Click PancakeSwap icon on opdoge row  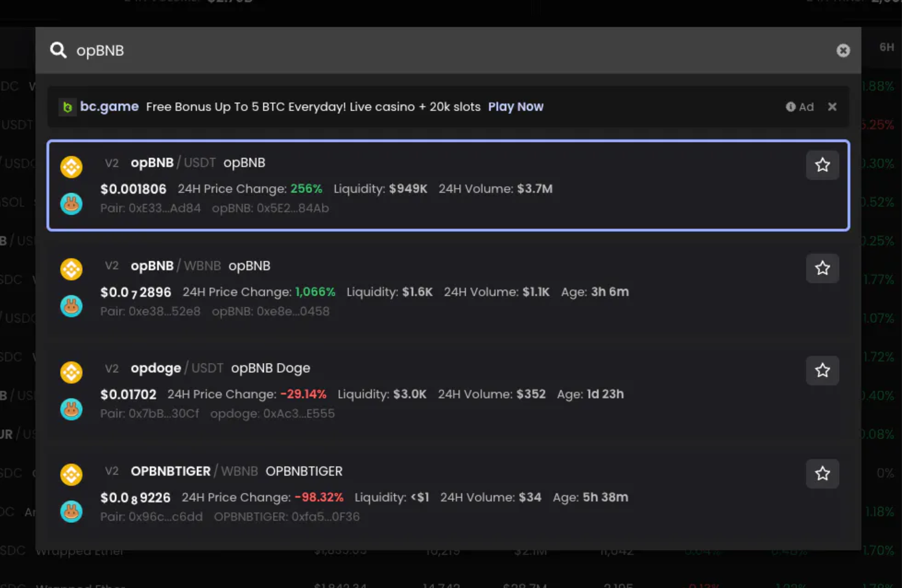tap(71, 409)
